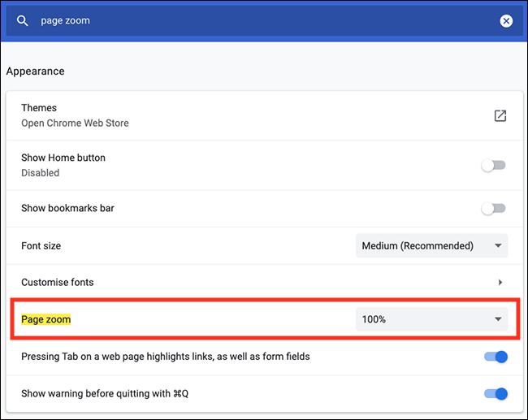Click the Page zoom dropdown arrow icon
The width and height of the screenshot is (528, 420).
click(498, 319)
